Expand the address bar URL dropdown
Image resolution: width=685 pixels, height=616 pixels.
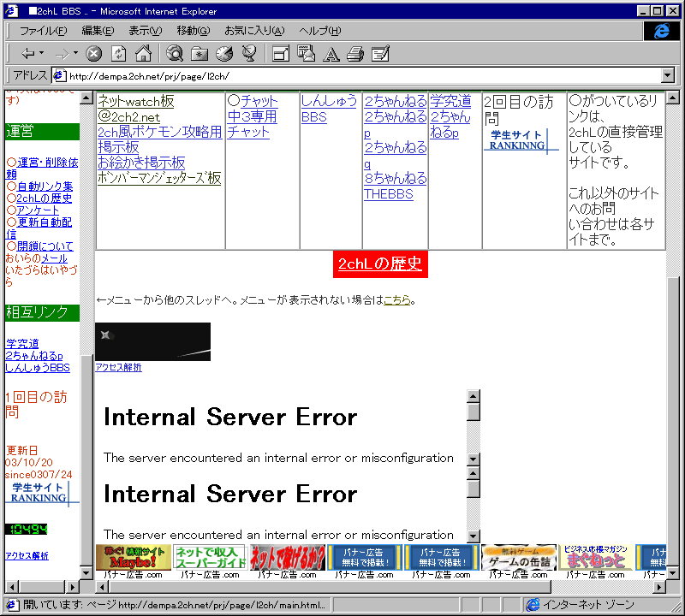(x=668, y=75)
